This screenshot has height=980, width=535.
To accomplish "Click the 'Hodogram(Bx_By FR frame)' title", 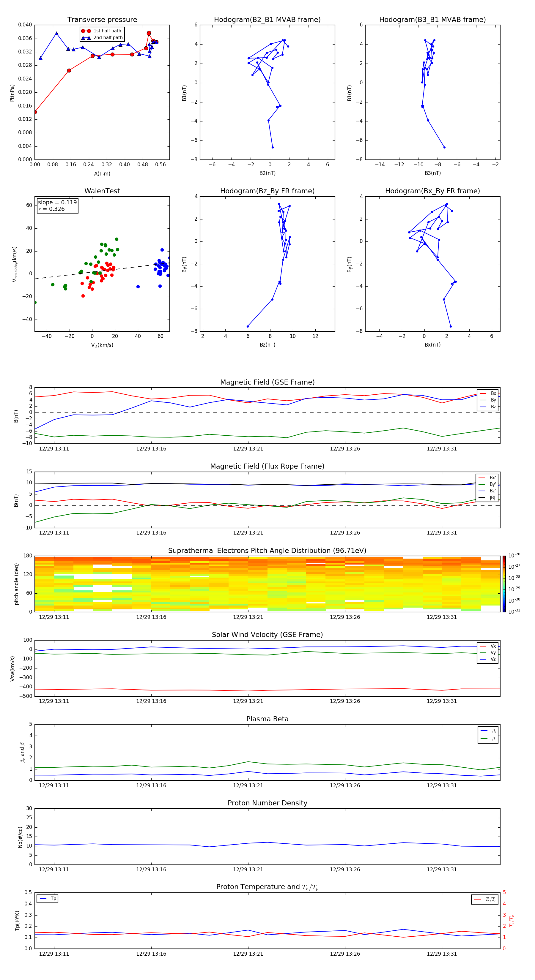I will pyautogui.click(x=432, y=191).
